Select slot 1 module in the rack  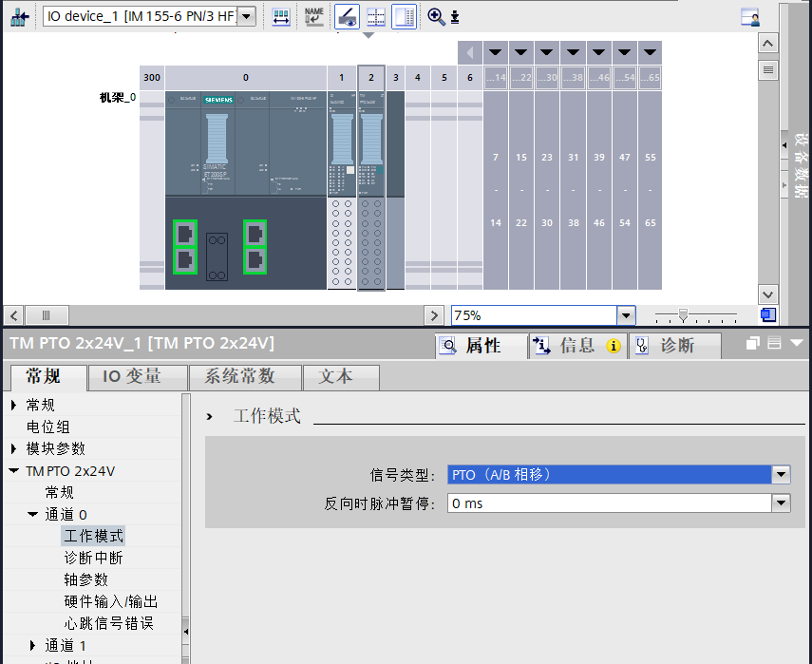[x=342, y=190]
